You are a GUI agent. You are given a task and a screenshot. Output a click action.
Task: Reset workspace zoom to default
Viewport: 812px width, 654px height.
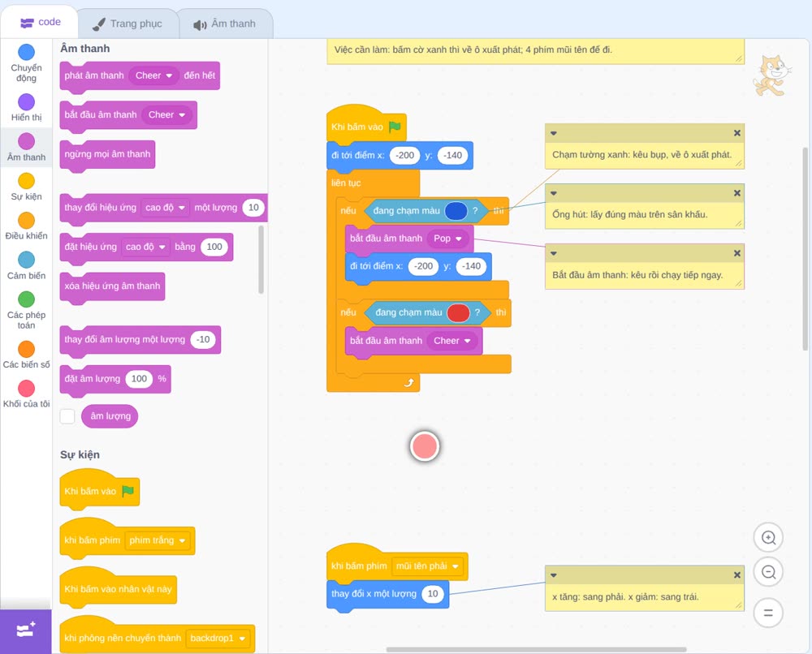768,613
